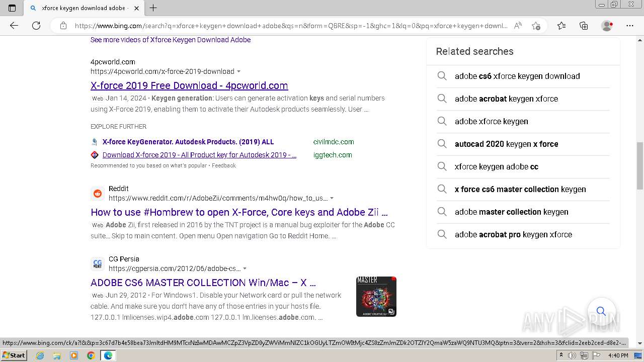Search adobe acrobat pro keygen xforce
Screen dimensions: 644x362
coord(523,234)
